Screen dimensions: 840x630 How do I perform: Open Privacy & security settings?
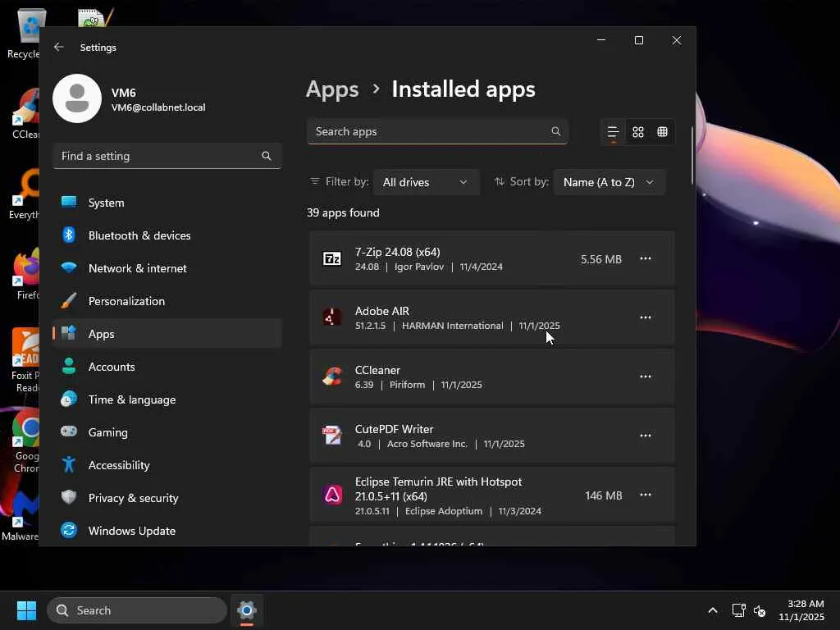(133, 498)
